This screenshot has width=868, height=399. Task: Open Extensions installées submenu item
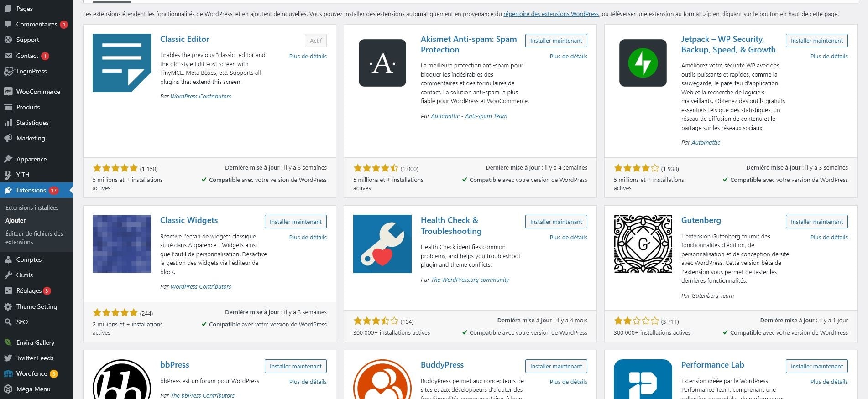pos(32,207)
